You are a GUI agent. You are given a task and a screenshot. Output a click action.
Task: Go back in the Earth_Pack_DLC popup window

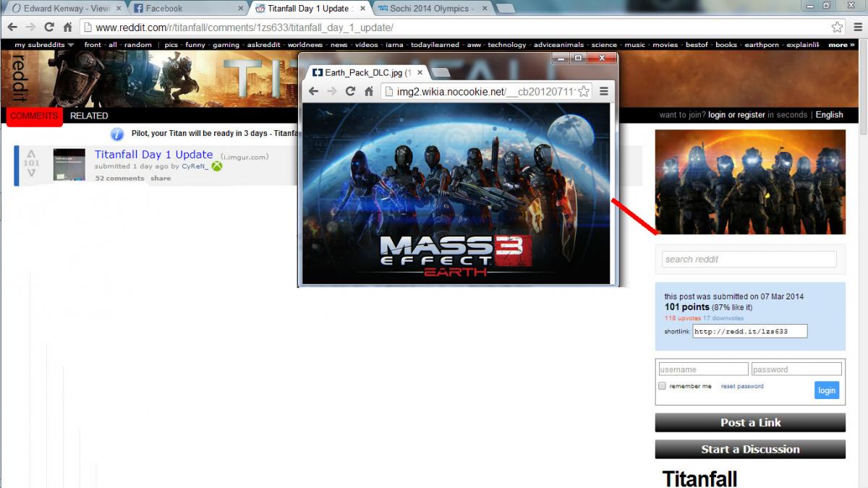(x=313, y=91)
